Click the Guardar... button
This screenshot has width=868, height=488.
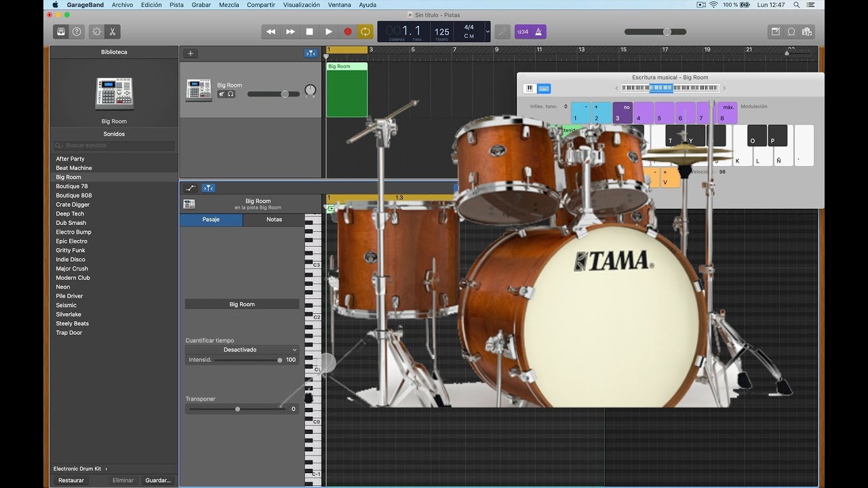(158, 481)
